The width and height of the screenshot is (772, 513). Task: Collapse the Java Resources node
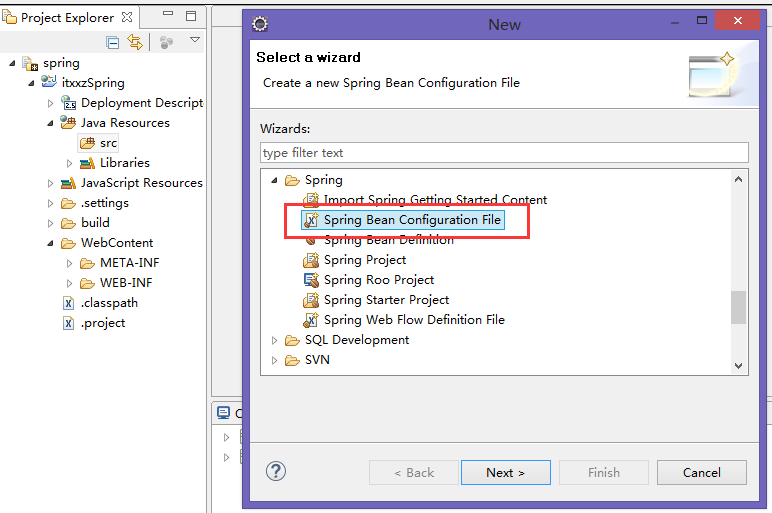(50, 124)
